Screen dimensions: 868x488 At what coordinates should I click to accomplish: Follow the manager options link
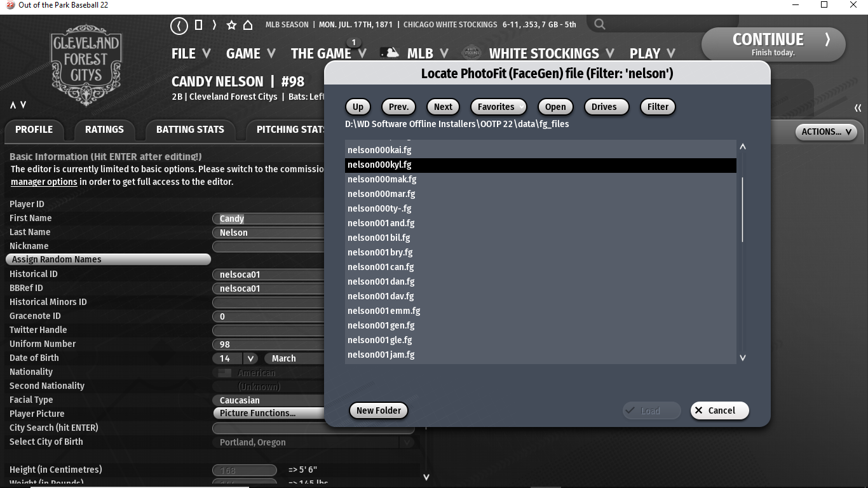(x=44, y=182)
